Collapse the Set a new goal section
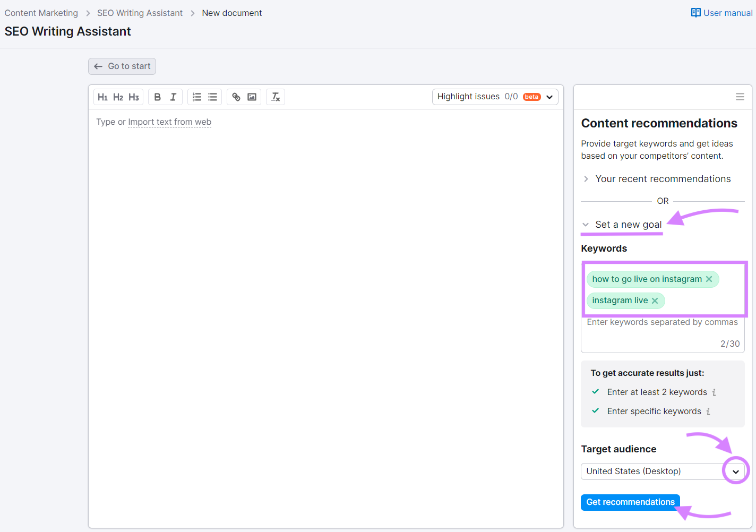756x532 pixels. [586, 225]
